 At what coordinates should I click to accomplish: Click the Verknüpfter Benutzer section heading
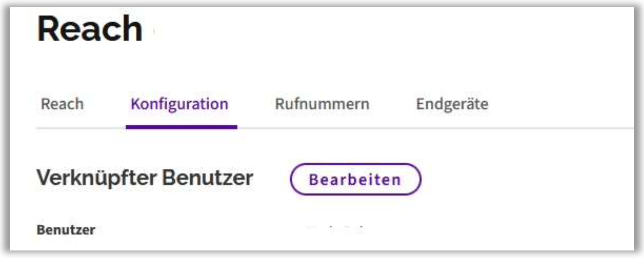[x=145, y=178]
